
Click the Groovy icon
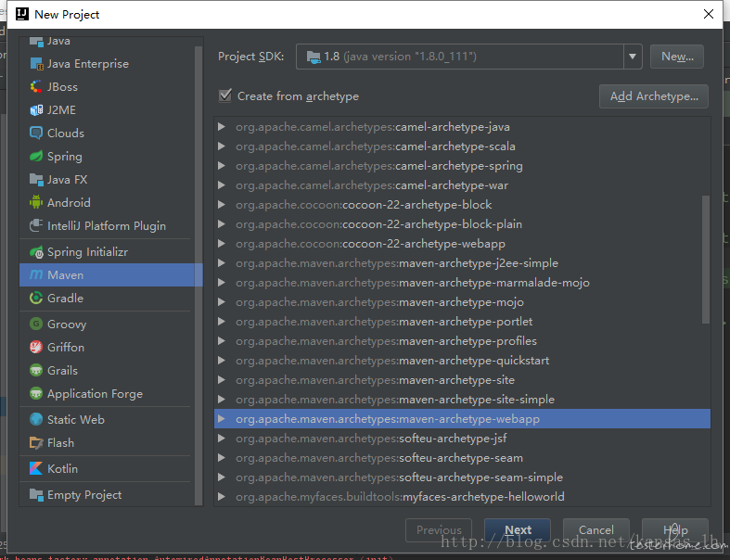pyautogui.click(x=36, y=324)
